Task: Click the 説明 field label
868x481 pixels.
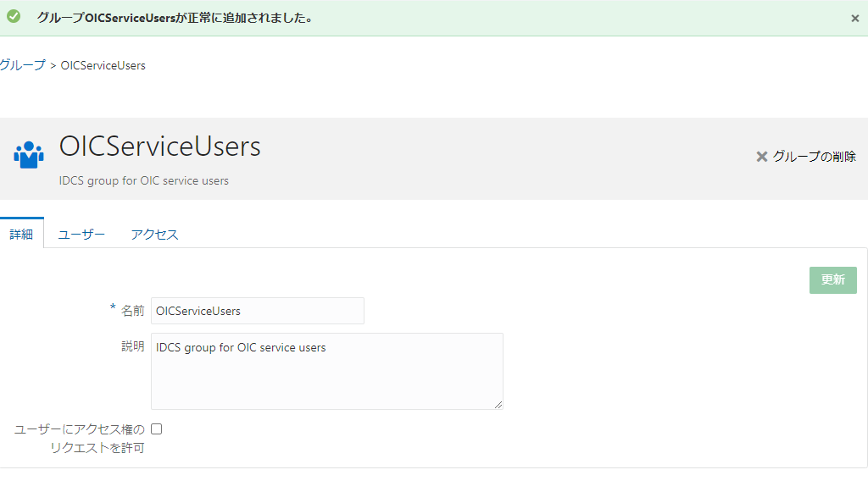Action: tap(132, 346)
